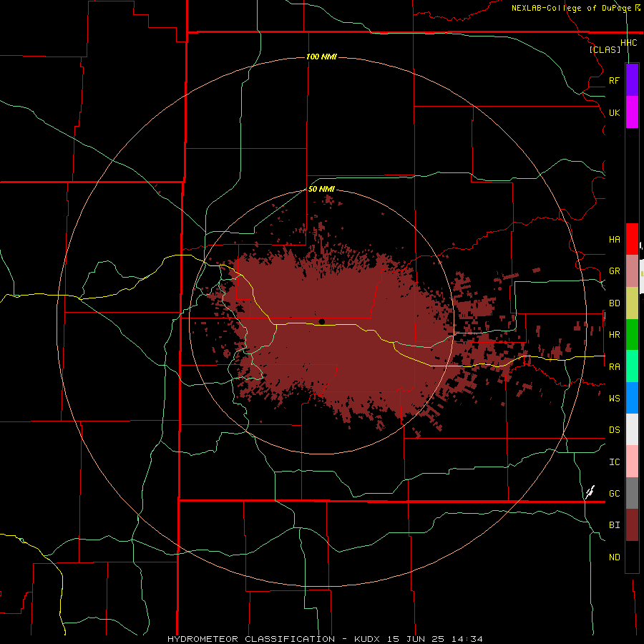Click the "50 NMI" range ring label
Viewport: 644px width, 644px height.
click(321, 189)
